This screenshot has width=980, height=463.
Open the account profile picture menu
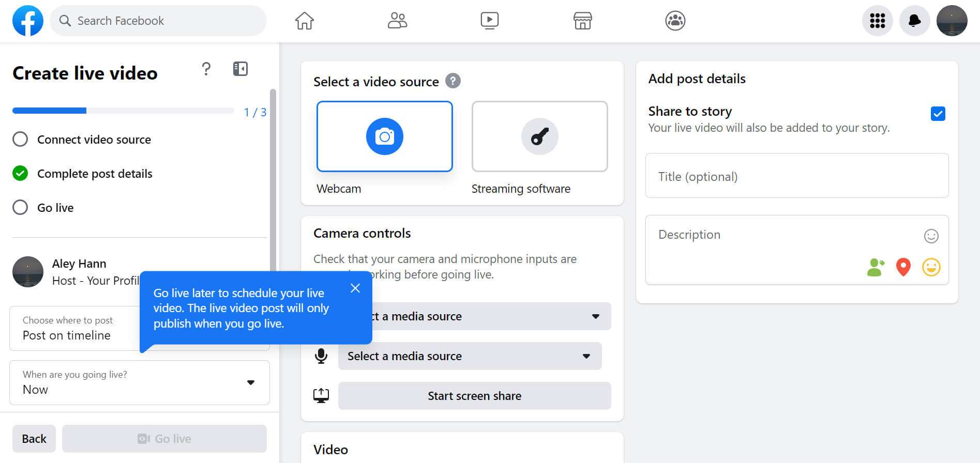coord(952,21)
